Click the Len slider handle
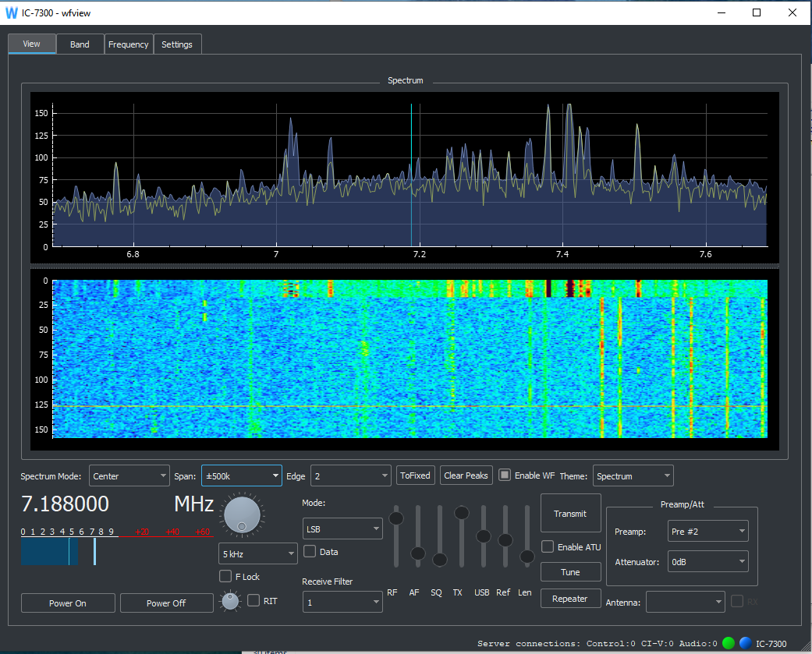The width and height of the screenshot is (812, 654). point(527,557)
